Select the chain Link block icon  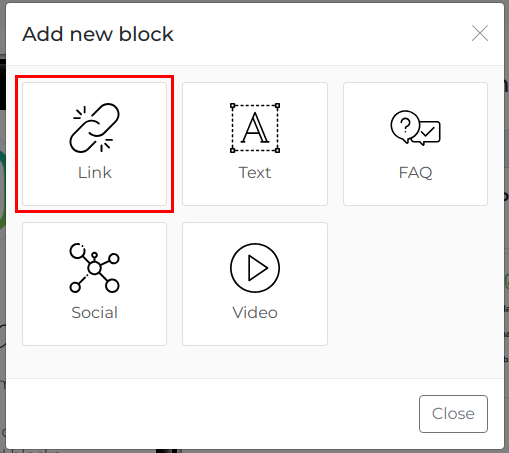pyautogui.click(x=95, y=128)
